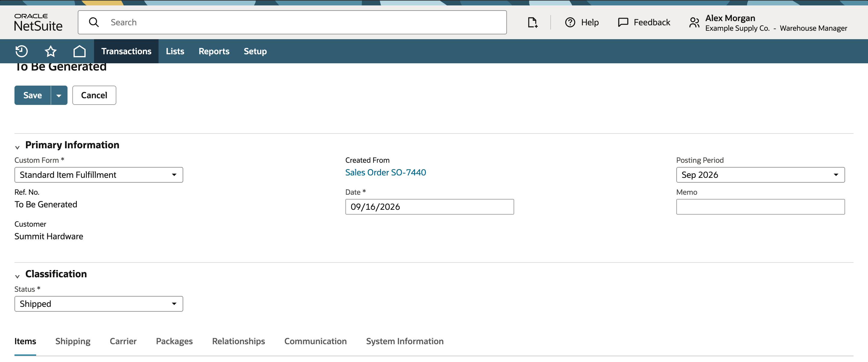Click the Feedback link
Screen dimensions: 868x362
652,22
